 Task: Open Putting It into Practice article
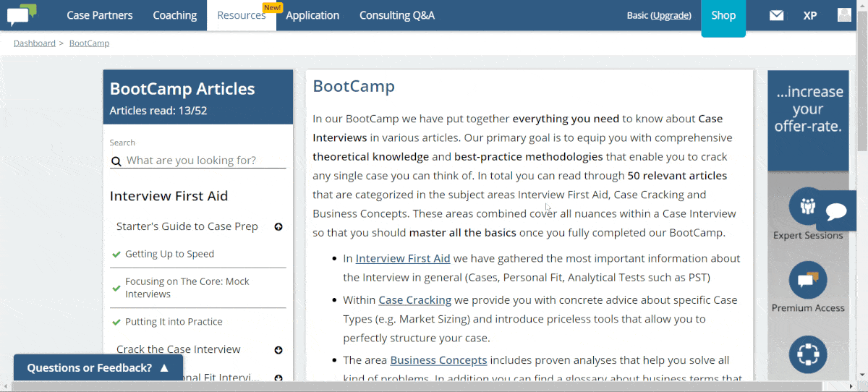pos(174,322)
